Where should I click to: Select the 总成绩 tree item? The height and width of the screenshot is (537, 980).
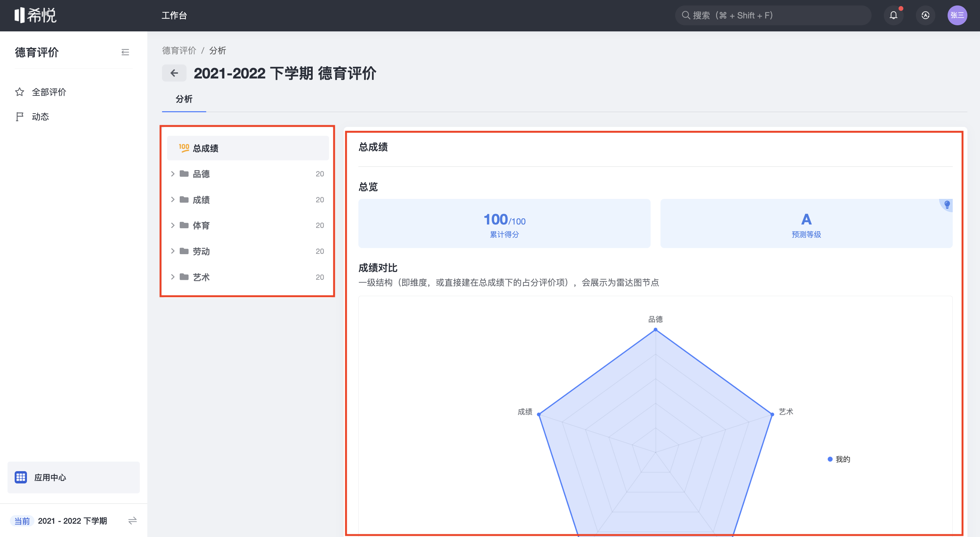tap(248, 148)
